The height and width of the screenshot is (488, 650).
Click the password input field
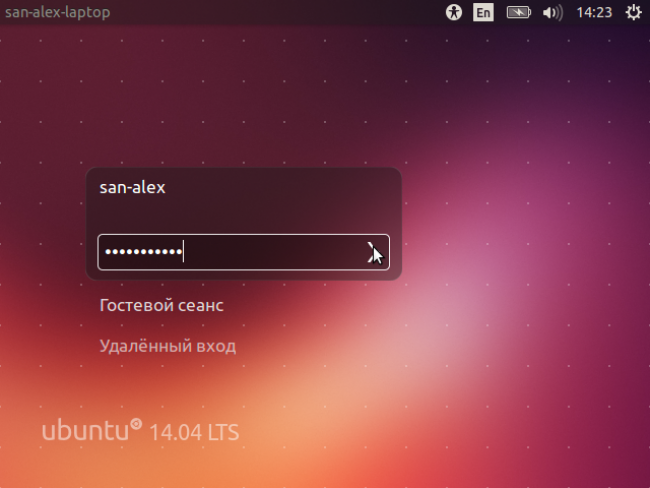click(x=243, y=252)
